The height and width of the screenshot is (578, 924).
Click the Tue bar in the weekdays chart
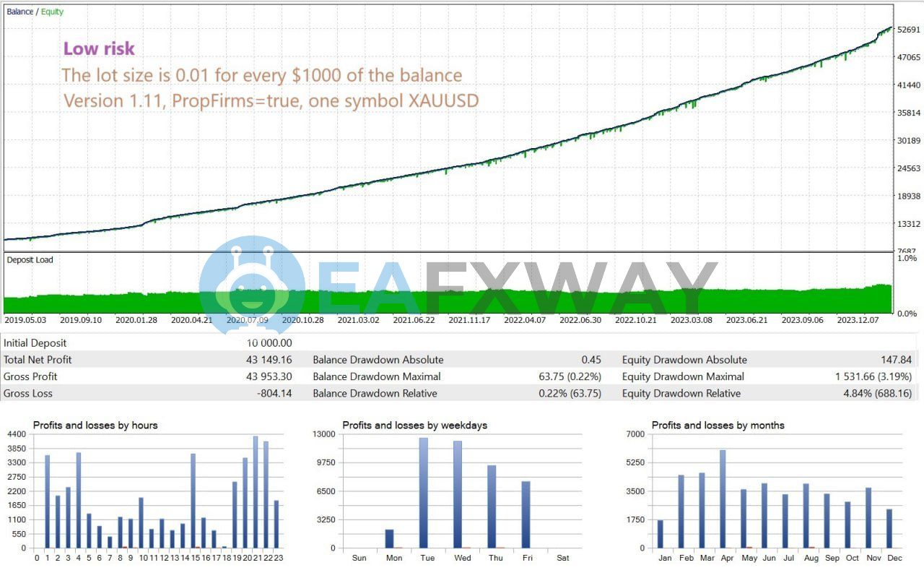(424, 493)
